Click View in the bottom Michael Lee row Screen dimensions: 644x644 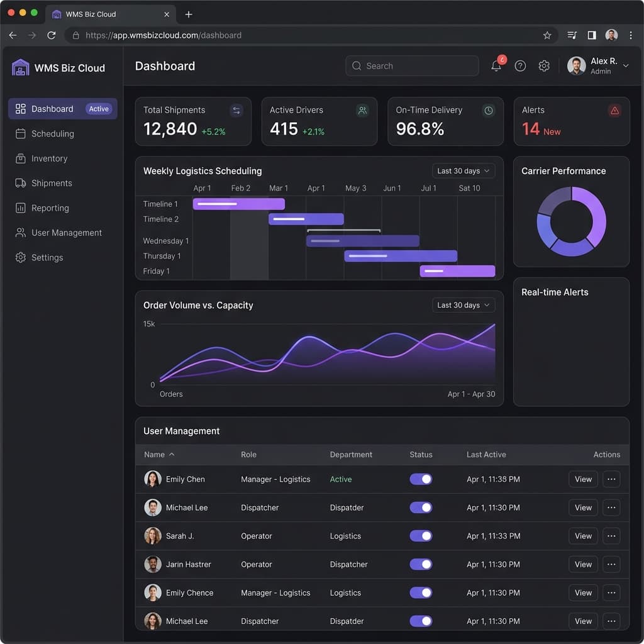583,621
